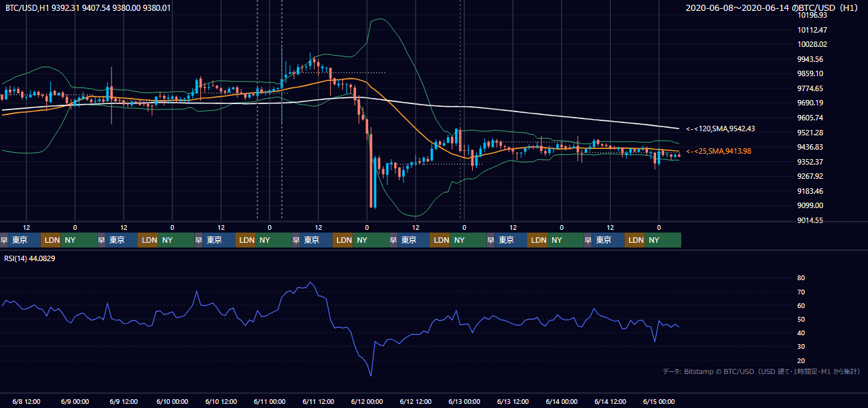Click the 6/10 00:00 date label

point(173,401)
